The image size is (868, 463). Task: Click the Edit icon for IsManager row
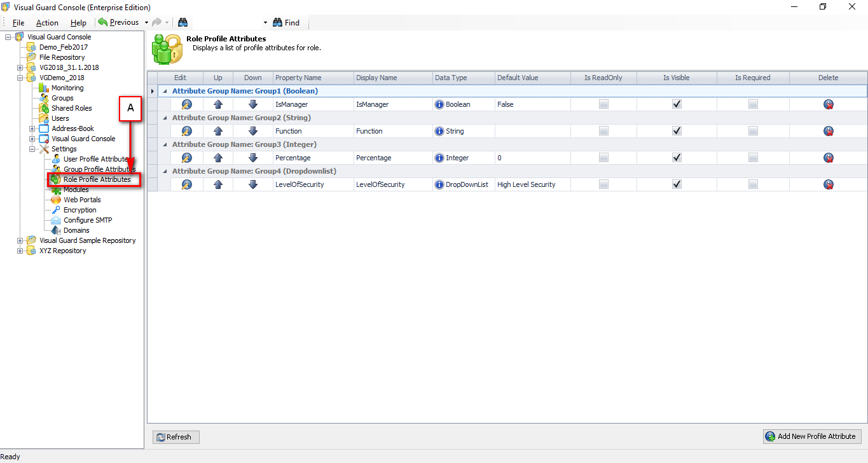pos(186,104)
